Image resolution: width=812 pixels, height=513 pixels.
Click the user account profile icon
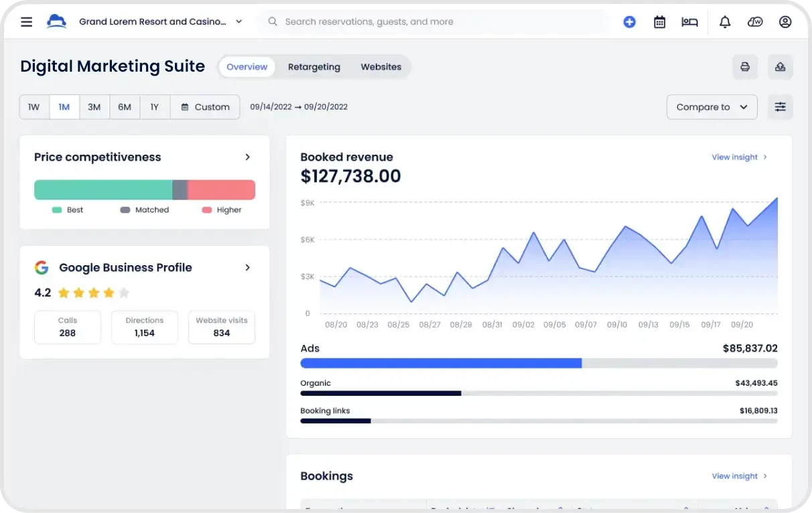785,21
